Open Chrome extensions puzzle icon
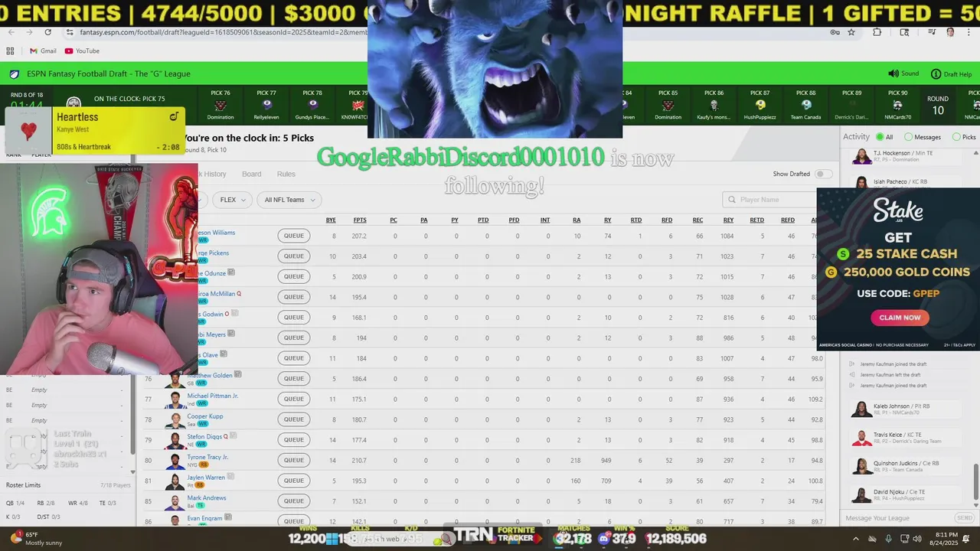 (x=877, y=32)
